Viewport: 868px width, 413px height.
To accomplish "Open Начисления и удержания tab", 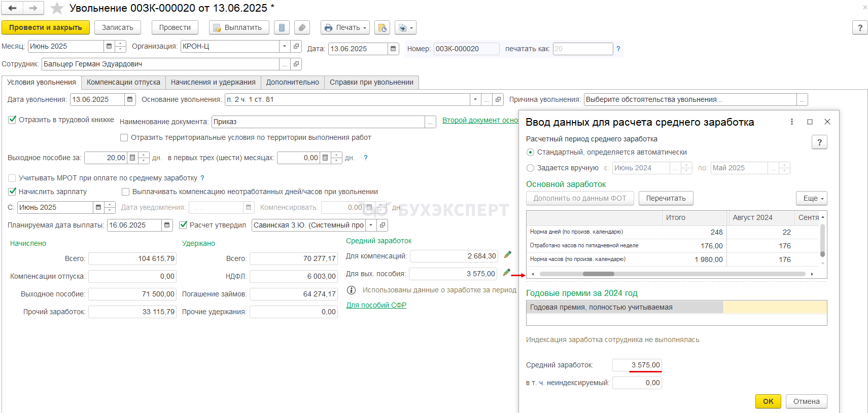I will 213,82.
